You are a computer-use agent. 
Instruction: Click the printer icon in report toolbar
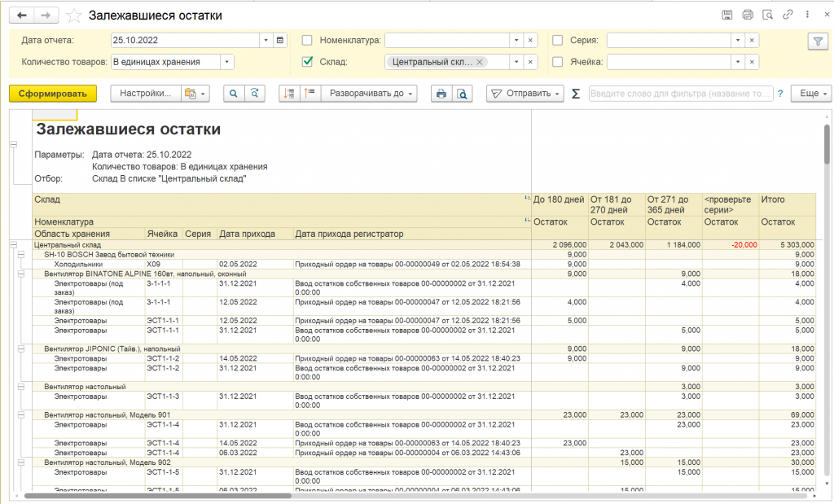click(441, 94)
